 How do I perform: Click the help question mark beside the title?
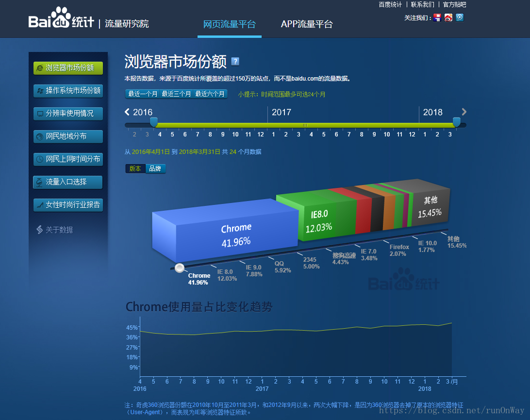(x=235, y=61)
